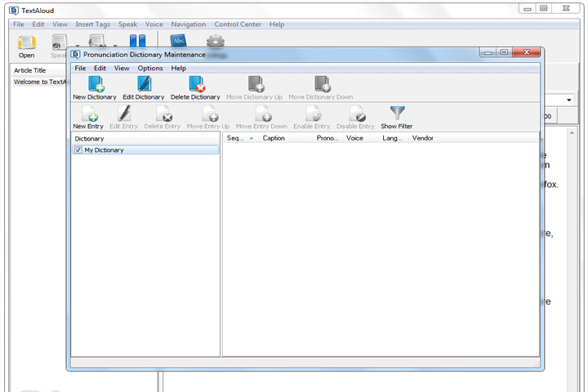Open TextAloud Control Center menu
This screenshot has height=392, width=588.
(238, 24)
